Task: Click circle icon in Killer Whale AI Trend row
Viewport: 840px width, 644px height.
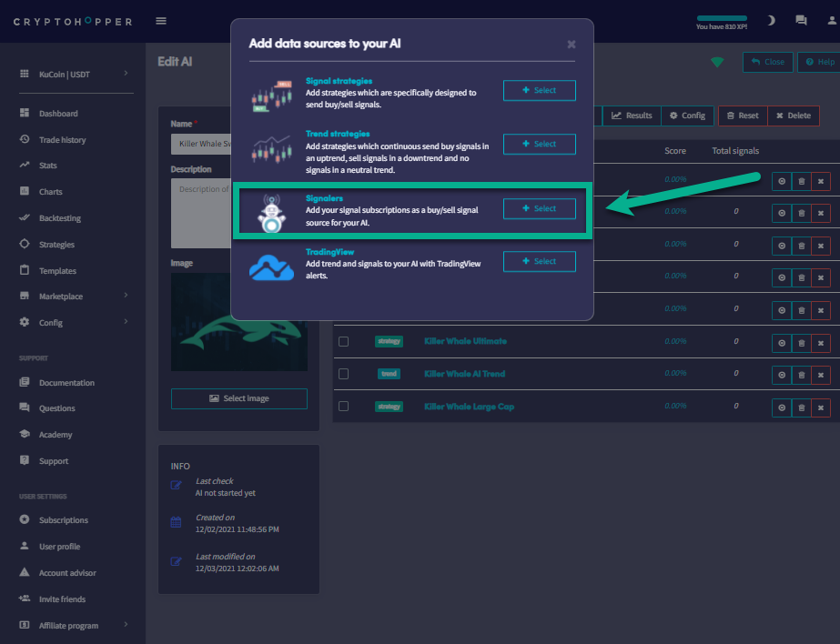Action: pyautogui.click(x=782, y=375)
